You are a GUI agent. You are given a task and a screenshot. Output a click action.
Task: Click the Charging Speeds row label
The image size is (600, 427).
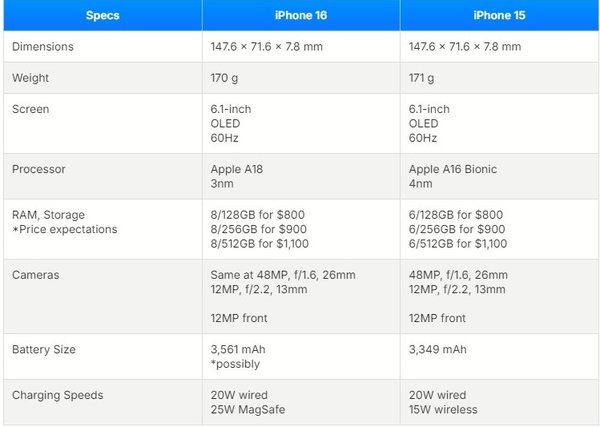click(54, 394)
